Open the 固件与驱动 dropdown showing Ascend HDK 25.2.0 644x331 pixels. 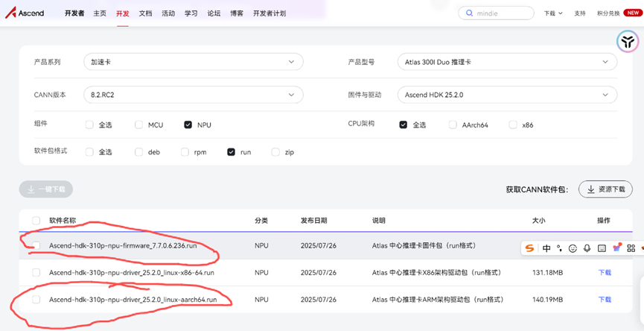coord(507,95)
